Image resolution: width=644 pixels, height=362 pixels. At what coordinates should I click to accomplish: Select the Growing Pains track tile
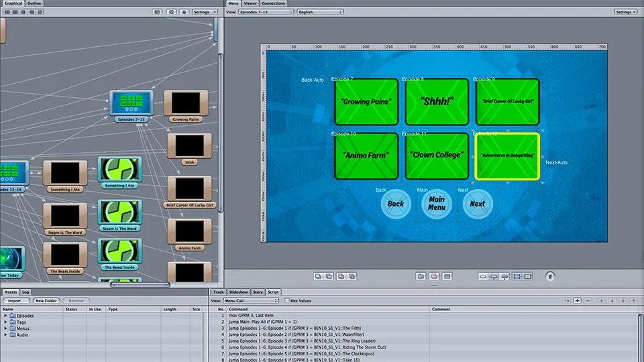pos(186,106)
